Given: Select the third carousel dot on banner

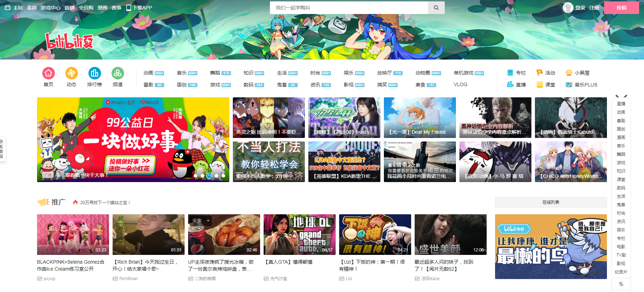Looking at the screenshot, I should 209,176.
